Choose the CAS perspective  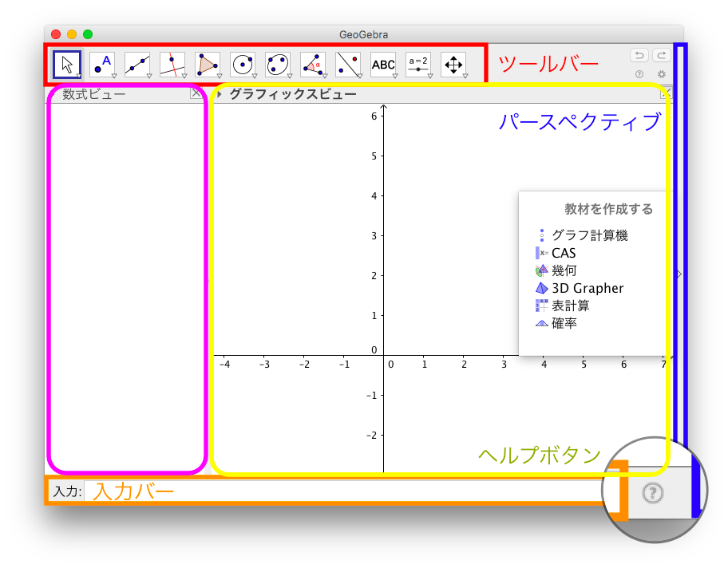click(x=556, y=253)
